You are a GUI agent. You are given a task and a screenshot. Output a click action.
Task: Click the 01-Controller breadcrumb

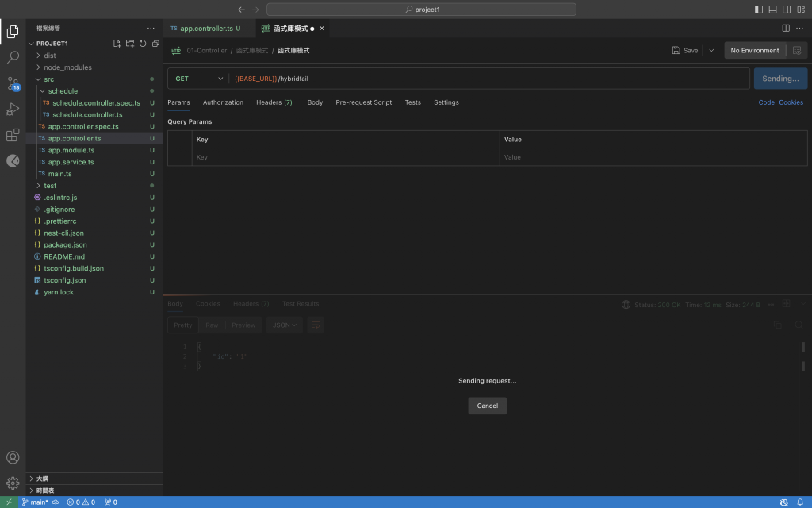click(x=207, y=50)
